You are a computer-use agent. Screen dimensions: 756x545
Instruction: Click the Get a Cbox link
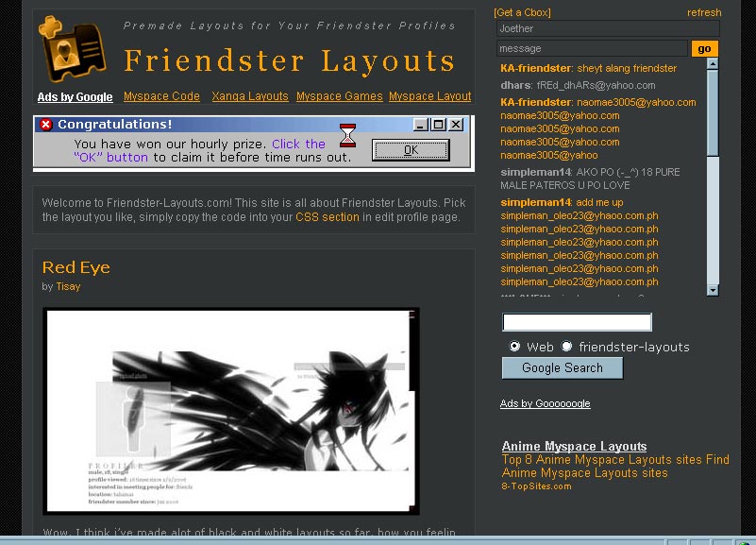522,12
